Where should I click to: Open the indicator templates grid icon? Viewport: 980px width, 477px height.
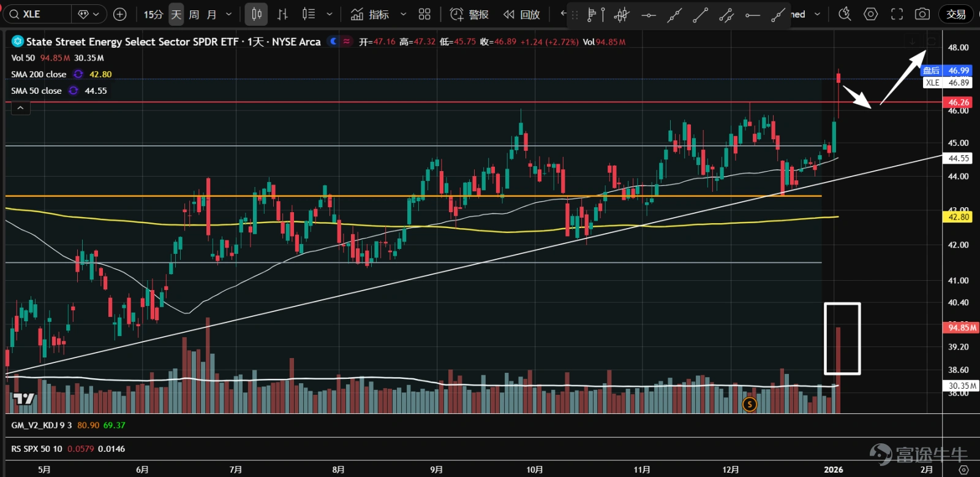(424, 14)
